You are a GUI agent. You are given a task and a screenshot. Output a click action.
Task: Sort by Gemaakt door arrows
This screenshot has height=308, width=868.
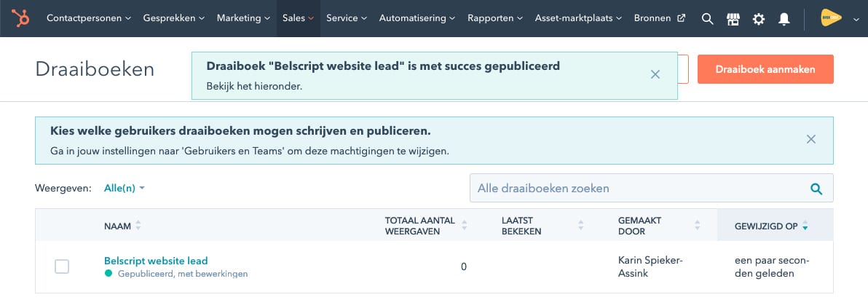click(698, 226)
